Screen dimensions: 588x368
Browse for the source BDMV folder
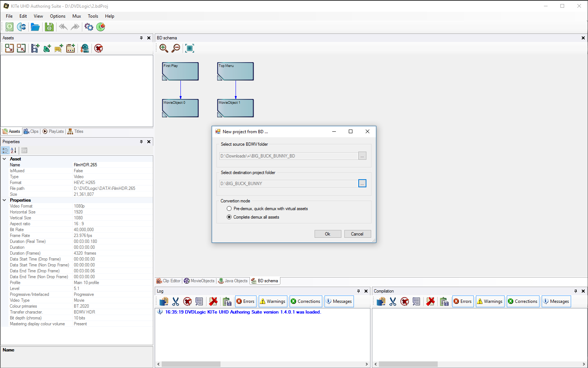click(362, 156)
